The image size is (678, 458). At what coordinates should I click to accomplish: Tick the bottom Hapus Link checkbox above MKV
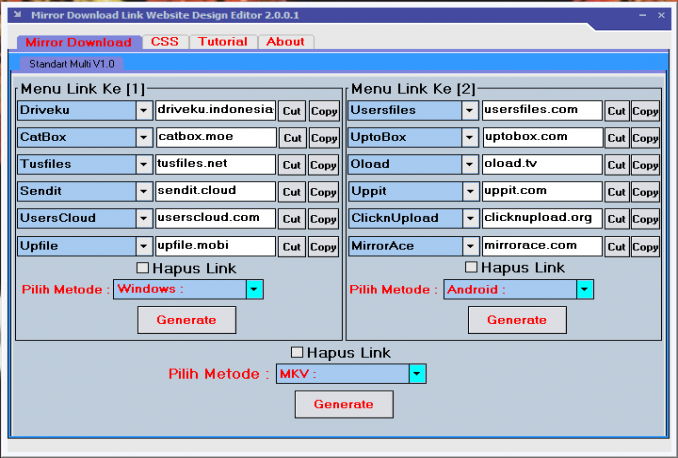[x=297, y=352]
